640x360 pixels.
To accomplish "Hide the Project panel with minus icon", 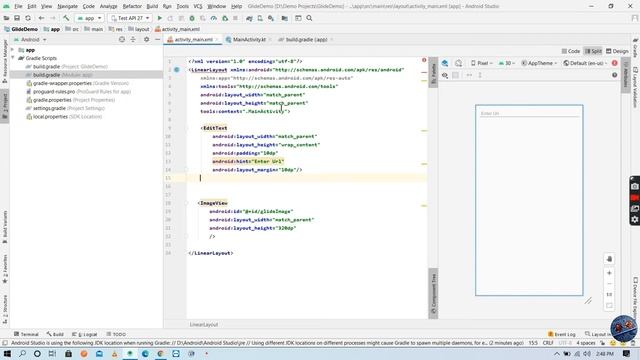I will tap(158, 40).
